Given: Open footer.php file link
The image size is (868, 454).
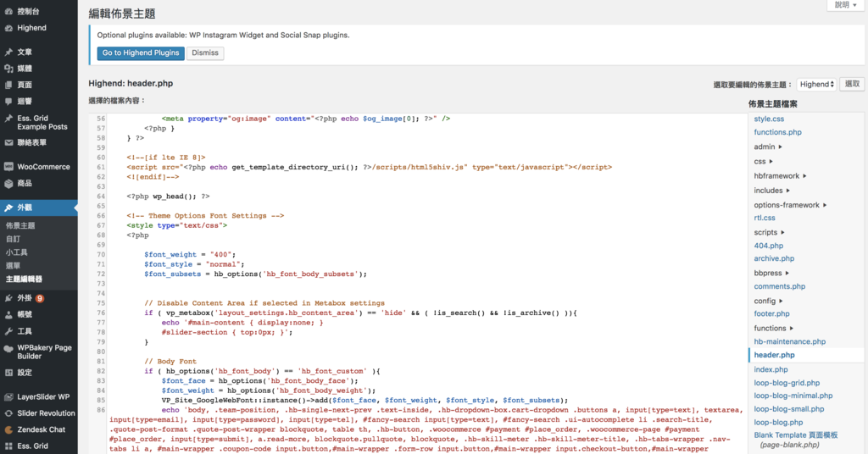Looking at the screenshot, I should coord(771,313).
